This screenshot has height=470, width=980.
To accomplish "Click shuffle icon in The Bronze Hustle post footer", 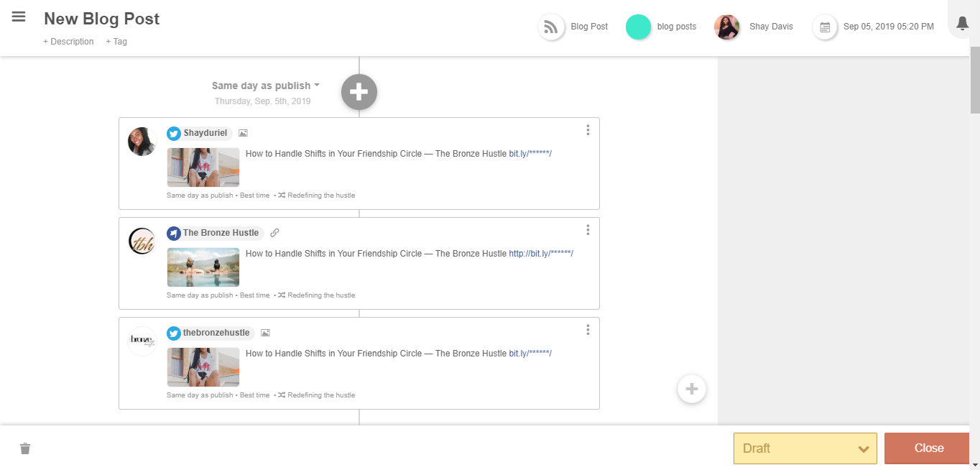I will [x=282, y=295].
